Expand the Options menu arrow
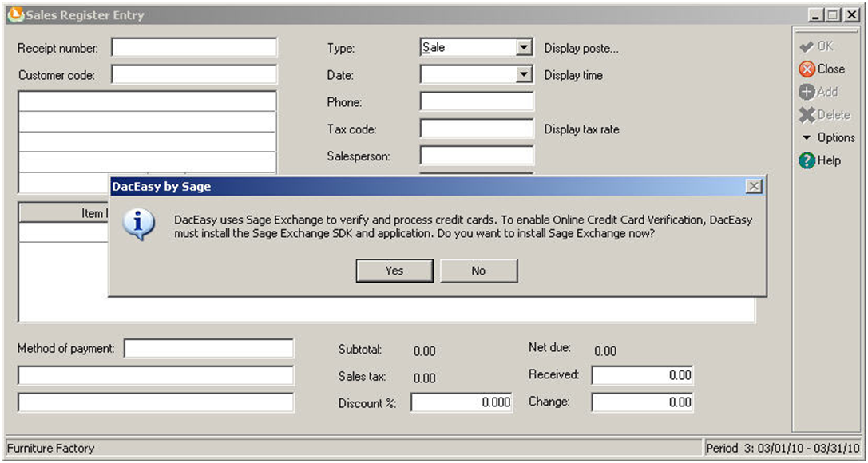Image resolution: width=868 pixels, height=463 pixels. [807, 138]
